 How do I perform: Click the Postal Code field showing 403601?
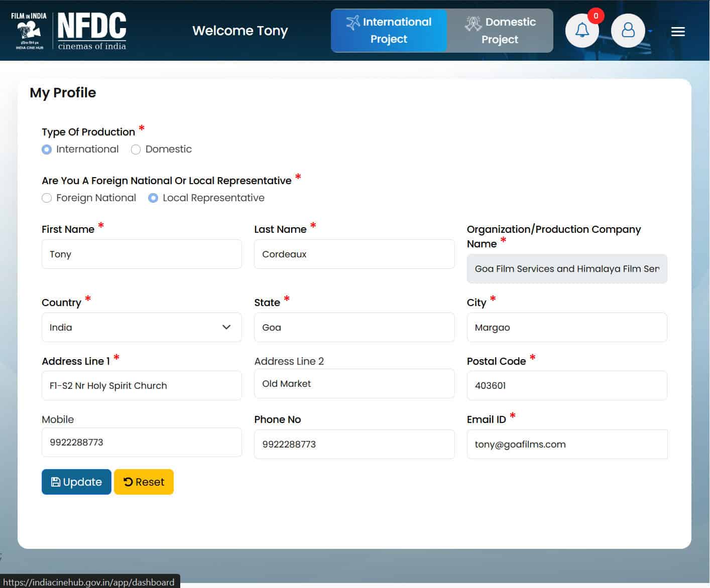(567, 385)
